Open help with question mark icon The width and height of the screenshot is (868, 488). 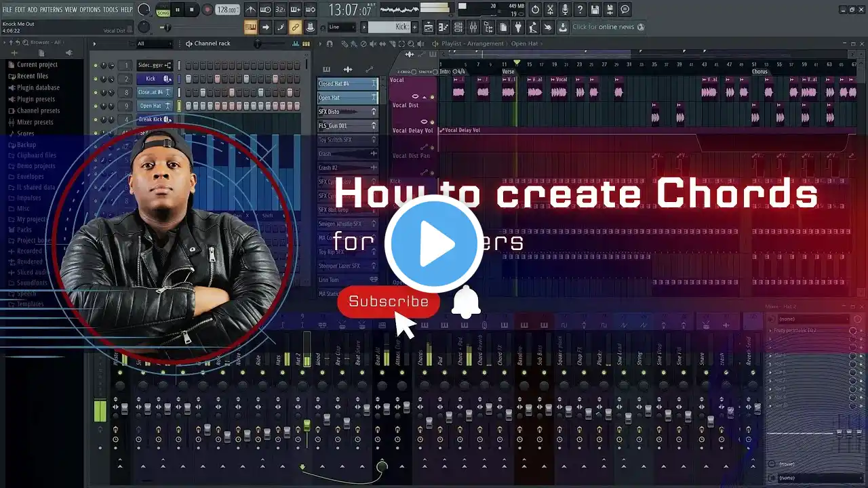[580, 9]
